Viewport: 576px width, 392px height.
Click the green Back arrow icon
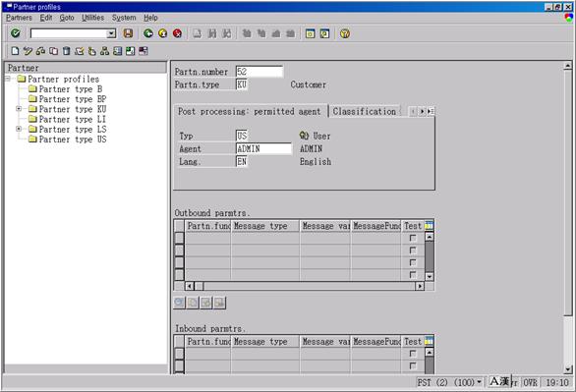[148, 33]
